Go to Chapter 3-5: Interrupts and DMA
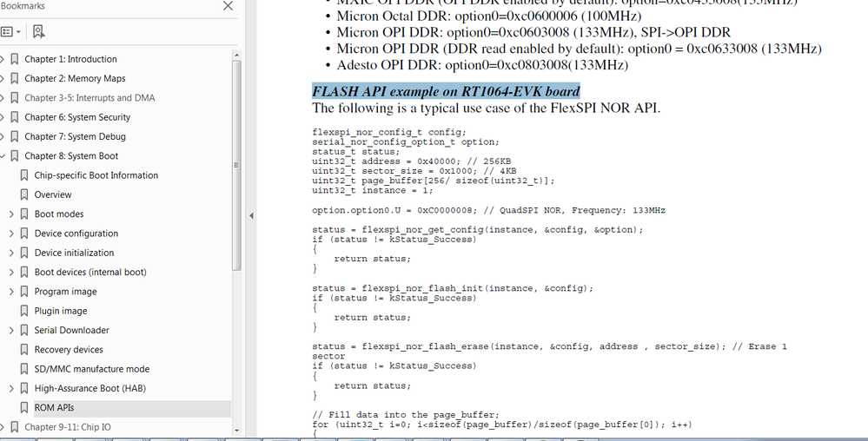 [89, 98]
